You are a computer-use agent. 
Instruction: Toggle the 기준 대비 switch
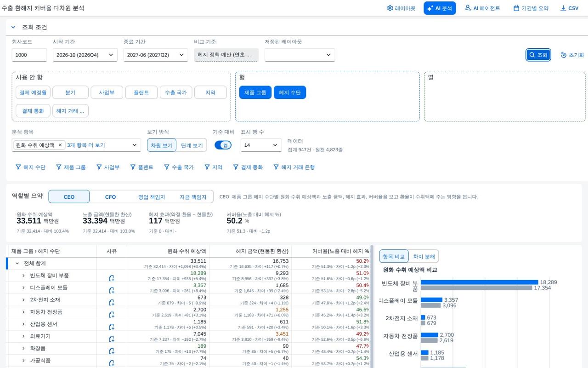[223, 145]
